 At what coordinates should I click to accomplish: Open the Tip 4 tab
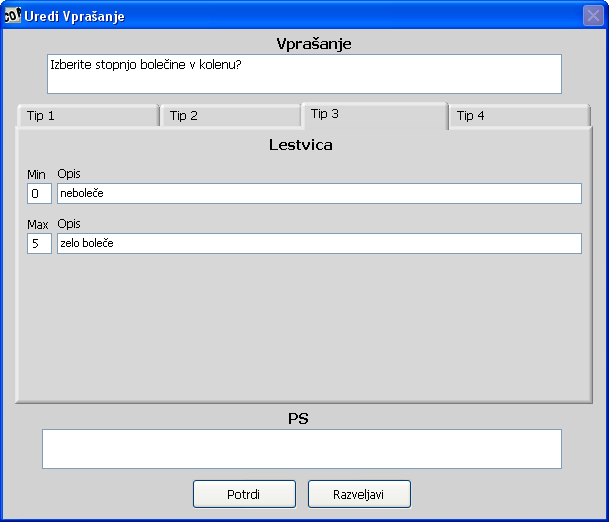tap(520, 116)
